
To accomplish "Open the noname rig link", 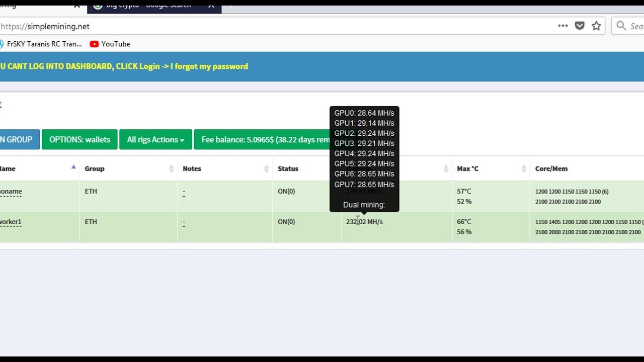I will click(11, 192).
